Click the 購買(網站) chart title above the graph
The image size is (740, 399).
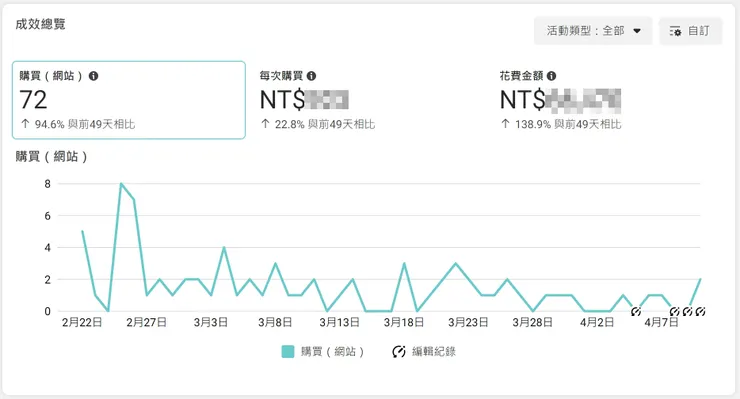click(x=51, y=156)
